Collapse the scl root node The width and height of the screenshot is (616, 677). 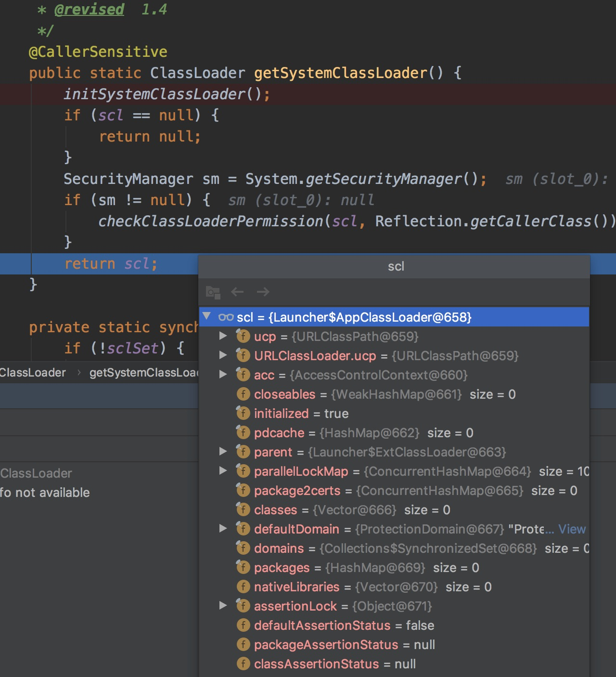207,316
